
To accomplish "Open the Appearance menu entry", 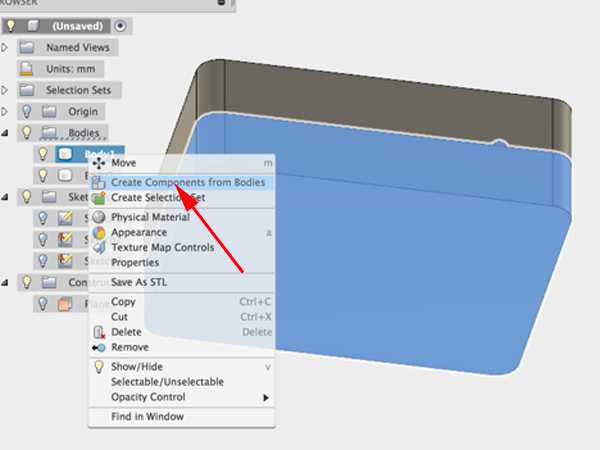I will [x=181, y=232].
